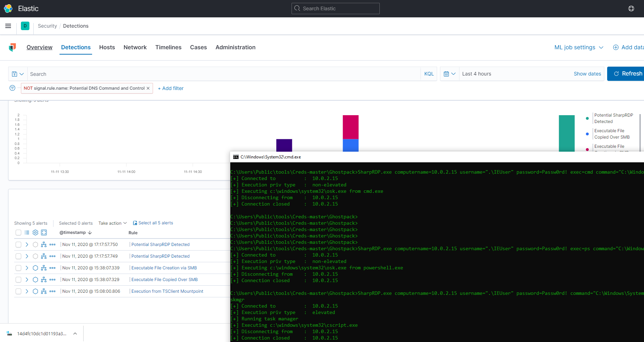The width and height of the screenshot is (644, 342).
Task: Open the analyzer view for the first SharpRDP alert
Action: tap(44, 245)
